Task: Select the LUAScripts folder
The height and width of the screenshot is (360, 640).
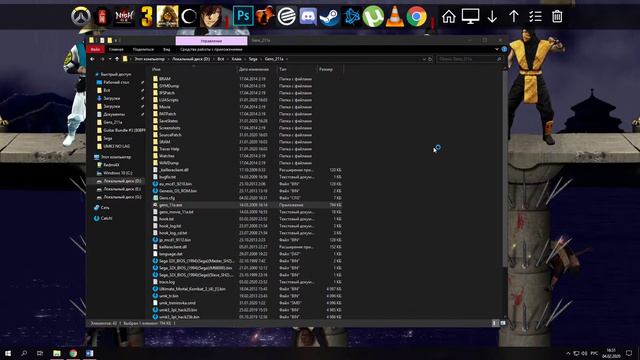Action: pyautogui.click(x=169, y=100)
